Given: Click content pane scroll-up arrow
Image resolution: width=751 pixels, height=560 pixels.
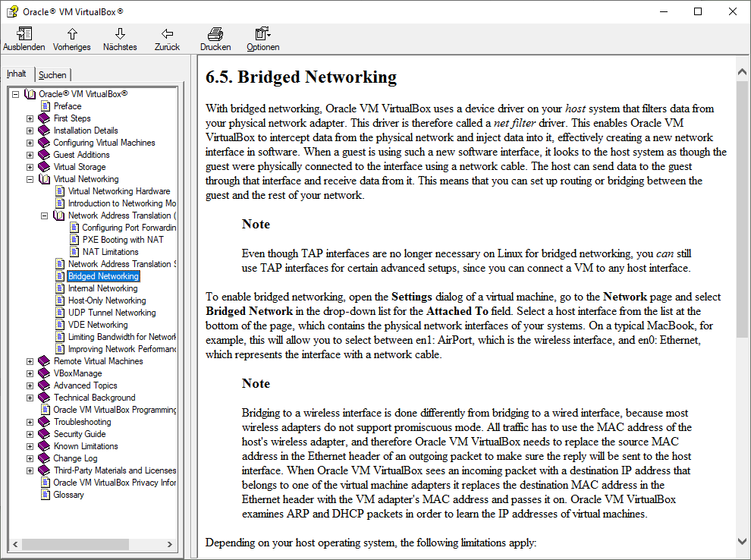Looking at the screenshot, I should [742, 72].
